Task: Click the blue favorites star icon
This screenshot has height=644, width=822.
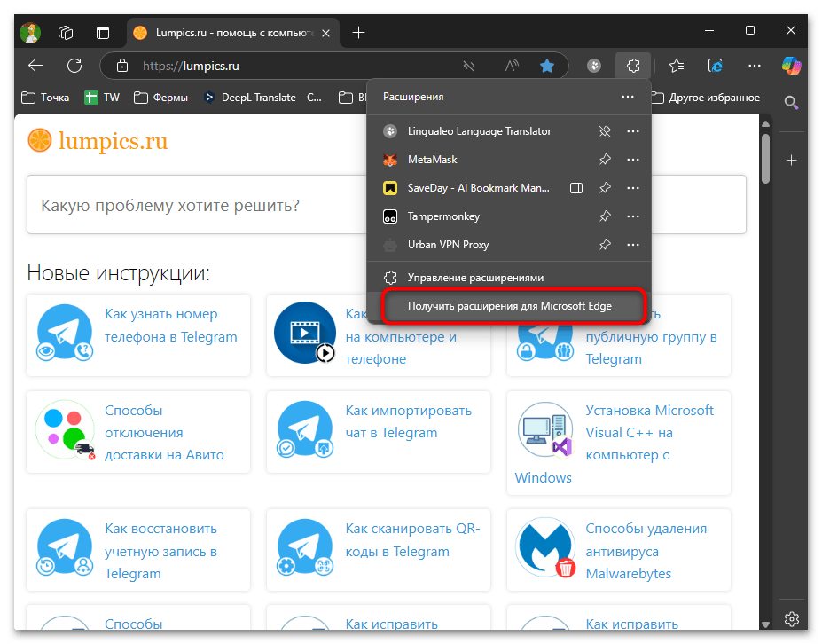Action: (x=547, y=66)
